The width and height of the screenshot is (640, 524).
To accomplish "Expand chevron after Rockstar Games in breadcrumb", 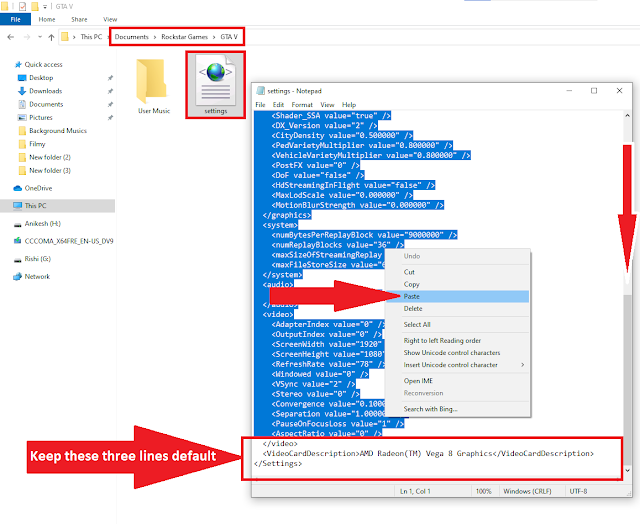I will click(x=214, y=37).
